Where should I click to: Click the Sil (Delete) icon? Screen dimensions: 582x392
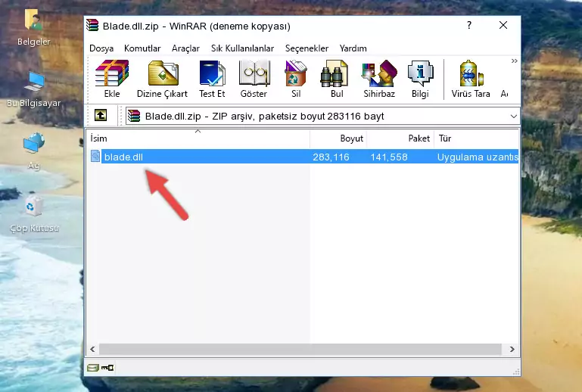296,79
